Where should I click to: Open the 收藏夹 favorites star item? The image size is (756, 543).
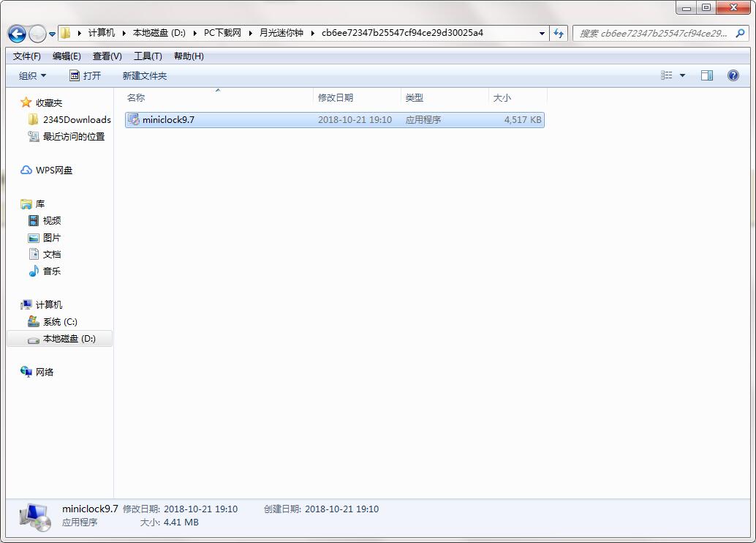point(42,102)
